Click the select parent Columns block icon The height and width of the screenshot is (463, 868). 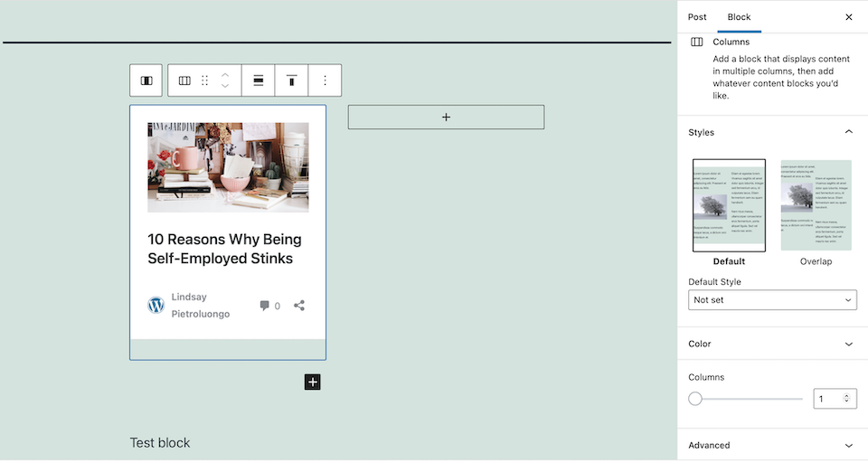point(146,80)
